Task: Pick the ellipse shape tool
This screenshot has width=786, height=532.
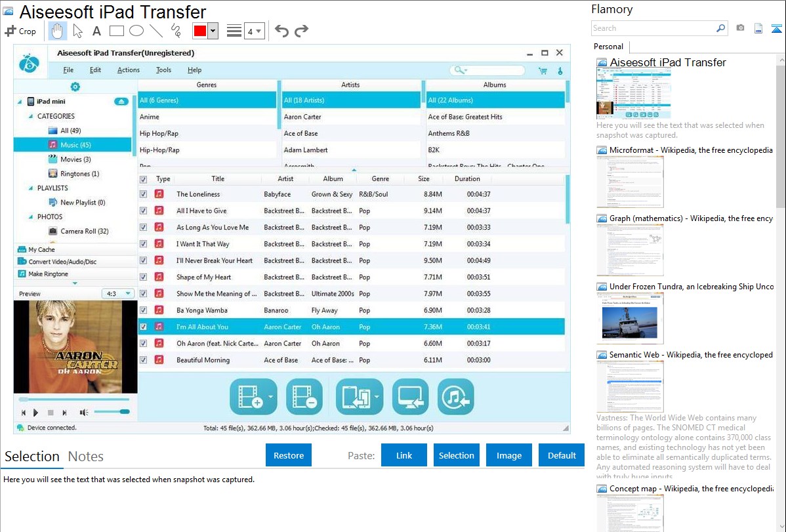Action: (x=136, y=31)
